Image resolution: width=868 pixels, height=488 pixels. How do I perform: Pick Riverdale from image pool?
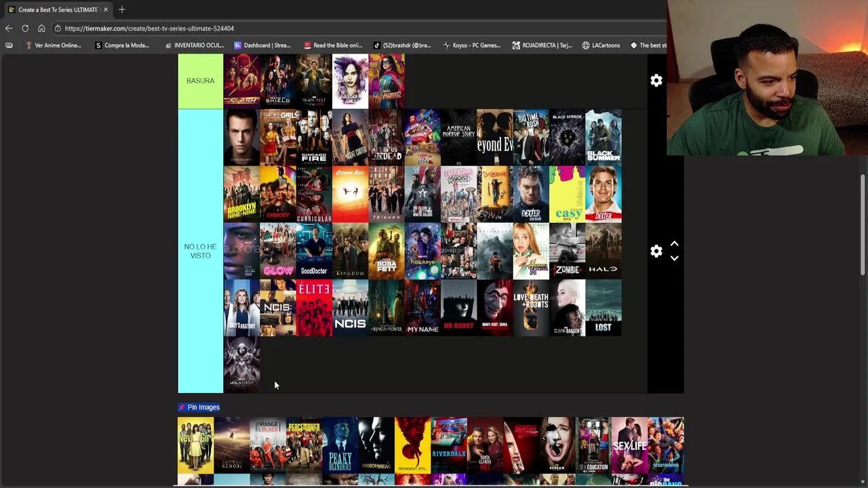pos(449,445)
